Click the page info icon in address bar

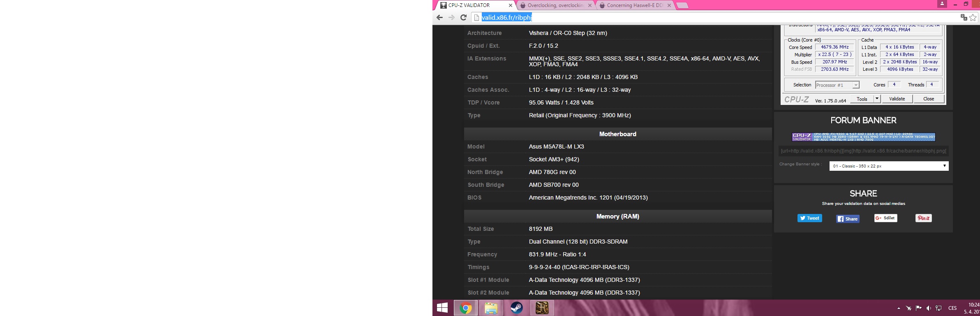476,17
